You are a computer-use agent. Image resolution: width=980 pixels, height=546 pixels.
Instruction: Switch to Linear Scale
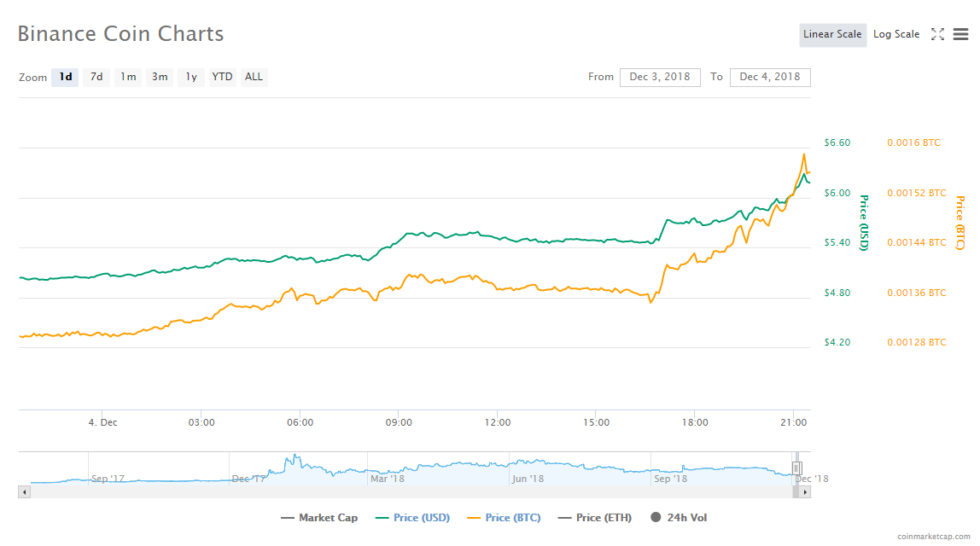coord(832,35)
